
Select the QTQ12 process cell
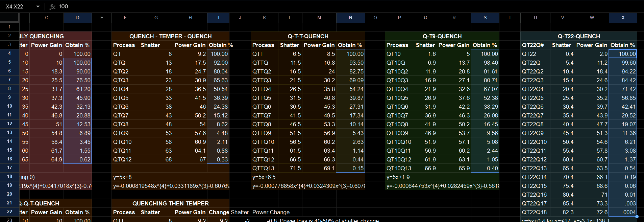tap(125, 159)
